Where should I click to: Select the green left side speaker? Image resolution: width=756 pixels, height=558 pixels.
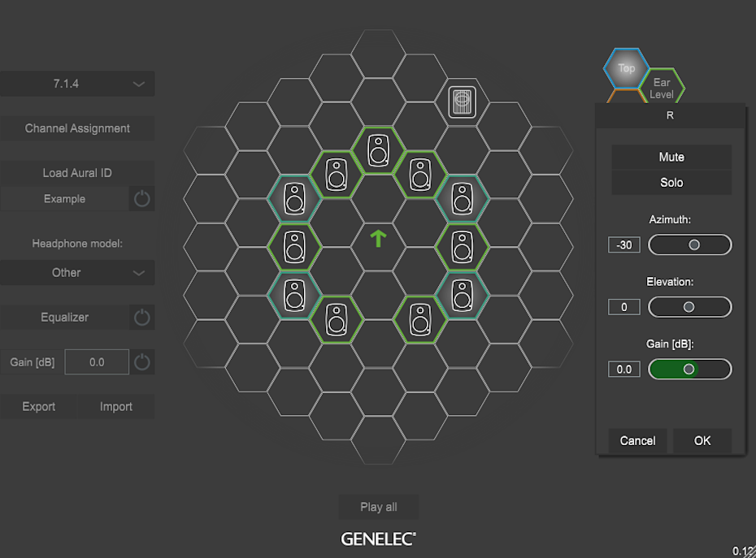294,247
